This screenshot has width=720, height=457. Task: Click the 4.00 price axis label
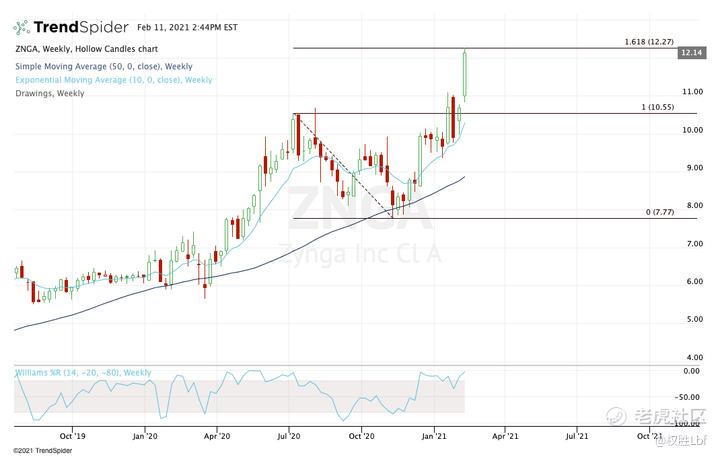pyautogui.click(x=695, y=357)
